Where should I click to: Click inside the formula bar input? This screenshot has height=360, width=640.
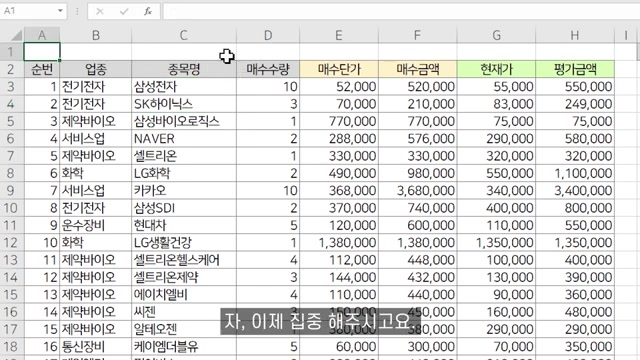401,11
